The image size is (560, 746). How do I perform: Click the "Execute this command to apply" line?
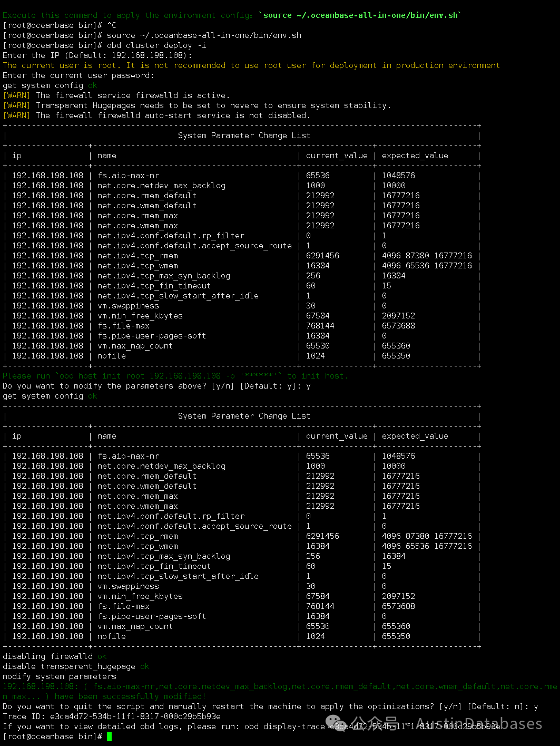232,15
